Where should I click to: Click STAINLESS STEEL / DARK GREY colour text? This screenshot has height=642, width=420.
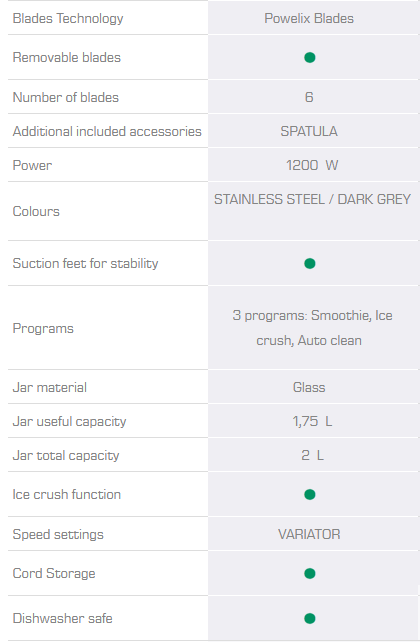pyautogui.click(x=312, y=199)
